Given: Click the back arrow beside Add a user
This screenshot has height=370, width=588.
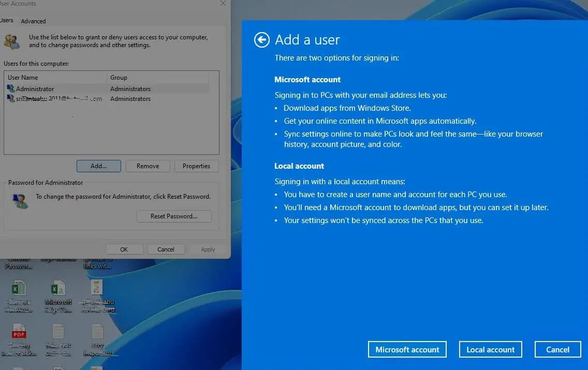Looking at the screenshot, I should (x=262, y=40).
